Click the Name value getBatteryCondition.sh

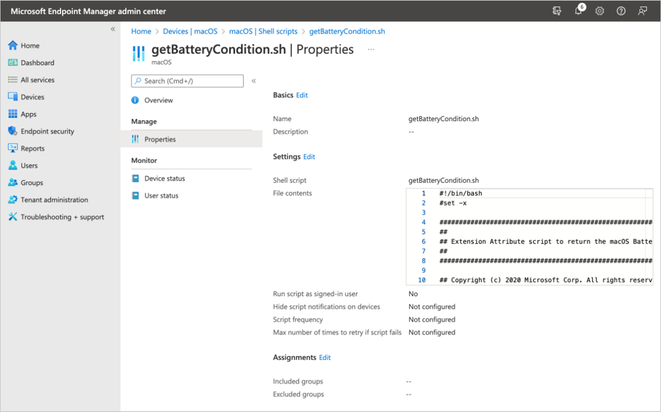point(443,119)
